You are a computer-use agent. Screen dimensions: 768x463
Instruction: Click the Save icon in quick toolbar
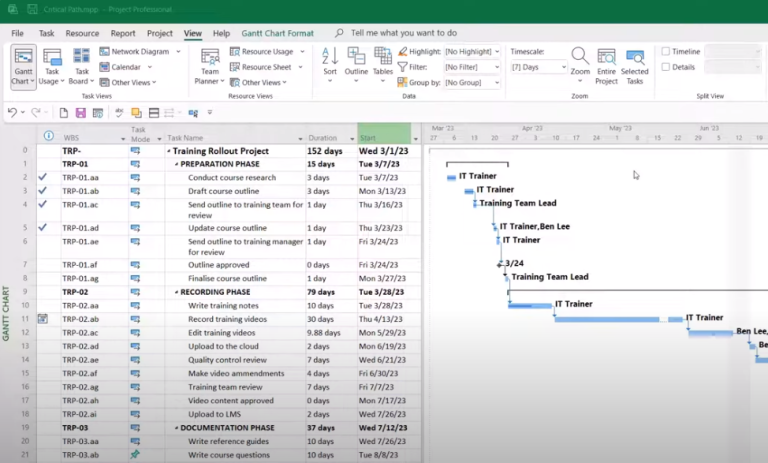[x=81, y=113]
